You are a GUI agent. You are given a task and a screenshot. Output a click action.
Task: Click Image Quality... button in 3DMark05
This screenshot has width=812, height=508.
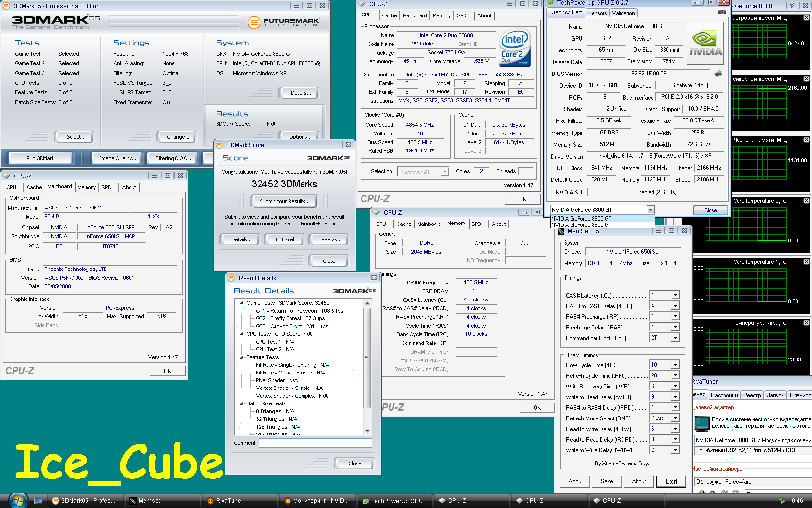[x=117, y=158]
